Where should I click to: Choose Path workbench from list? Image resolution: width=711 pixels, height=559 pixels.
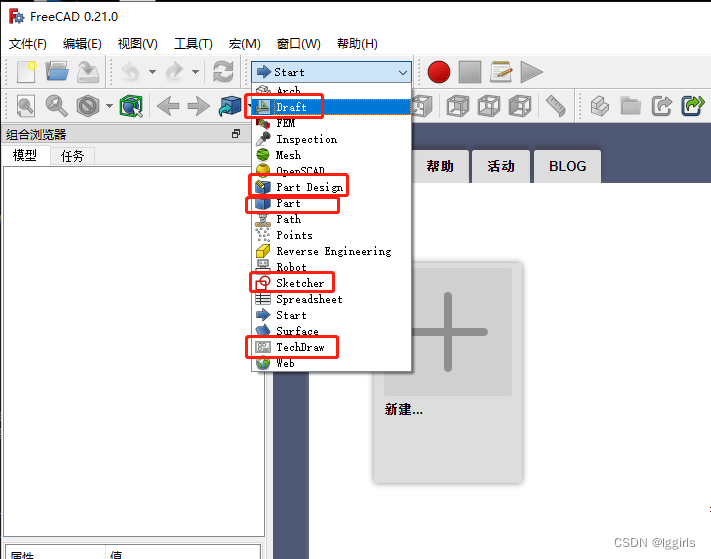coord(331,219)
